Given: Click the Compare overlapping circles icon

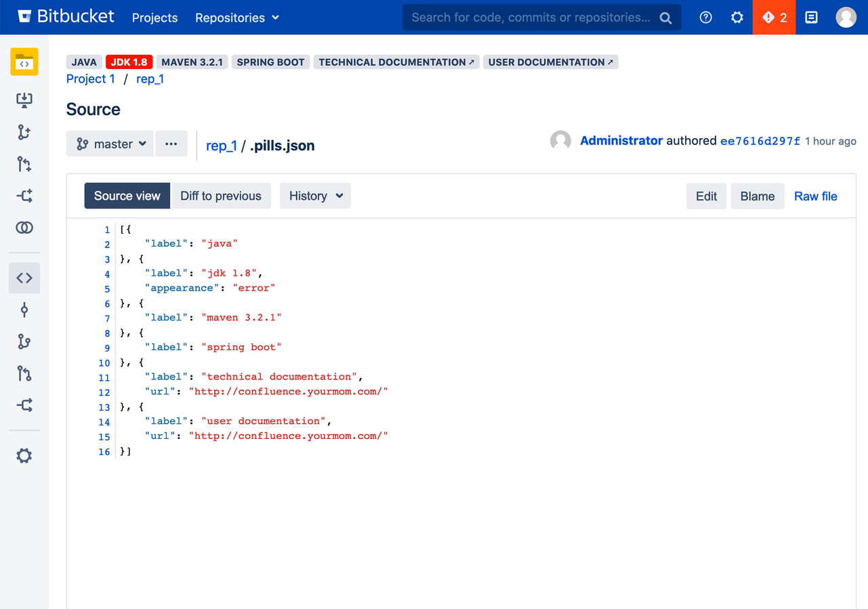Looking at the screenshot, I should (24, 228).
